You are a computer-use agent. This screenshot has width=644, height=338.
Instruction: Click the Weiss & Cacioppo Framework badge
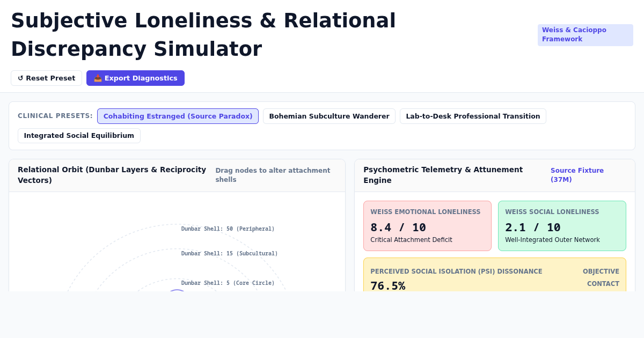coord(586,35)
